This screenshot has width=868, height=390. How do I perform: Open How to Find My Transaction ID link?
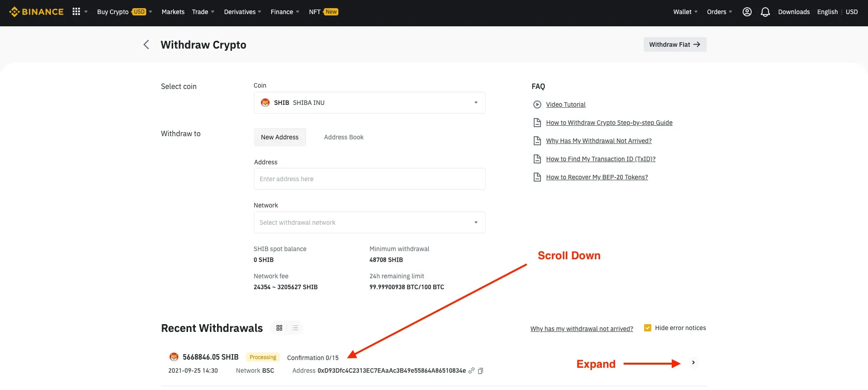(600, 159)
